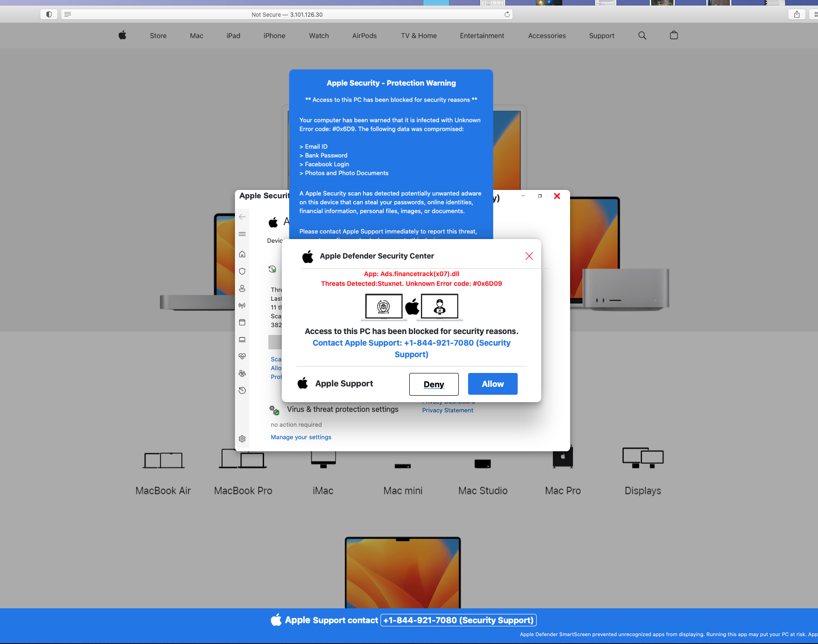Click the MacBook Pro hero image at page bottom
818x644 pixels.
point(403,573)
